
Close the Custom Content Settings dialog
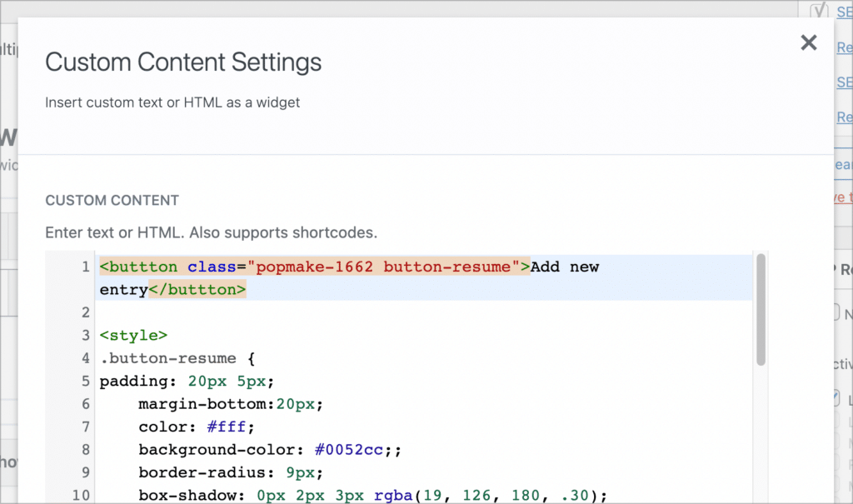point(808,42)
